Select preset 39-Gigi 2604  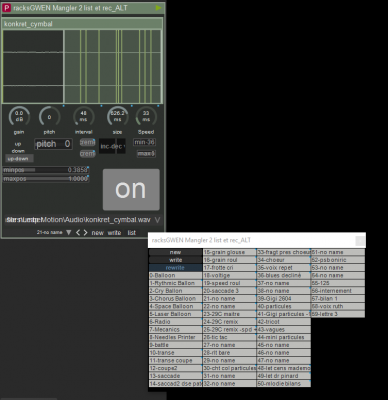[284, 299]
